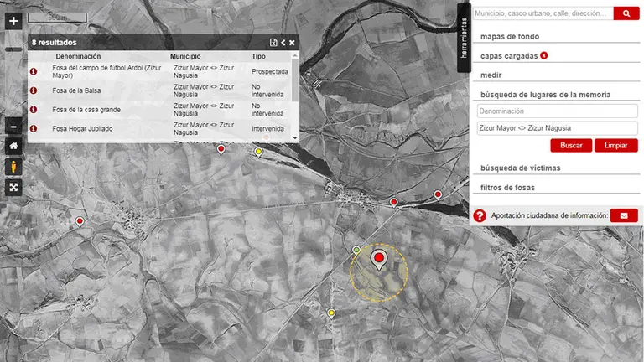
Task: Click the Denominación input field
Action: [557, 111]
